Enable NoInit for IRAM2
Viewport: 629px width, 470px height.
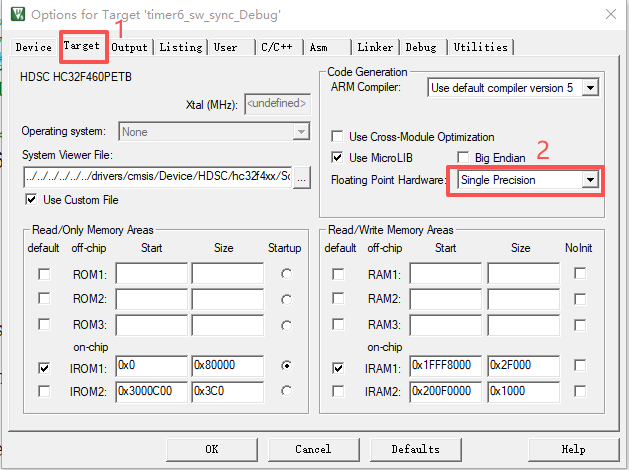[580, 391]
